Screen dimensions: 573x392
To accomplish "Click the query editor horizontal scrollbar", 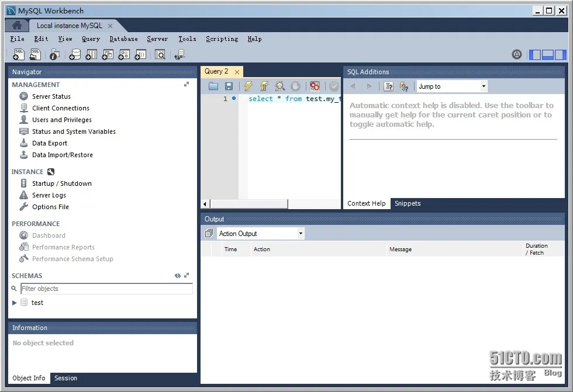I will (x=249, y=204).
